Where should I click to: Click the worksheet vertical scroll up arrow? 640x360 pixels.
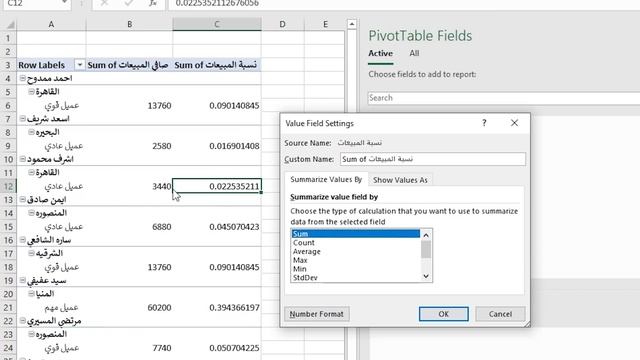[x=351, y=24]
